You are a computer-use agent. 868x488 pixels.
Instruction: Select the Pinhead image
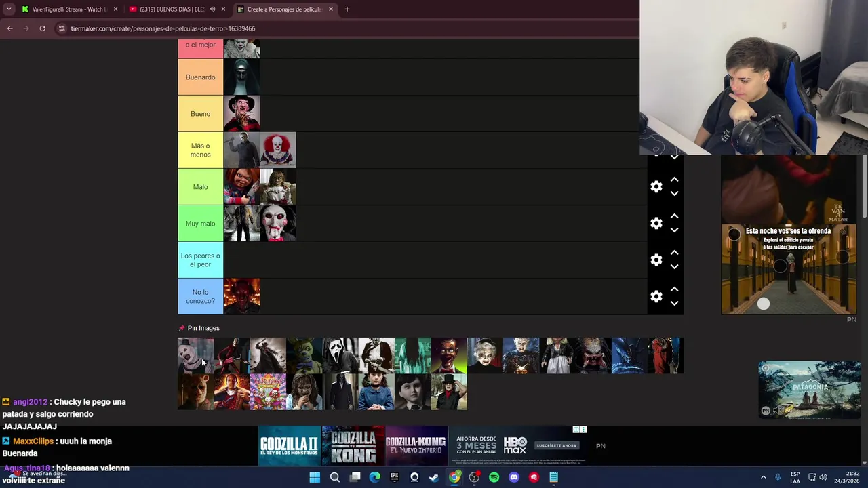point(521,355)
